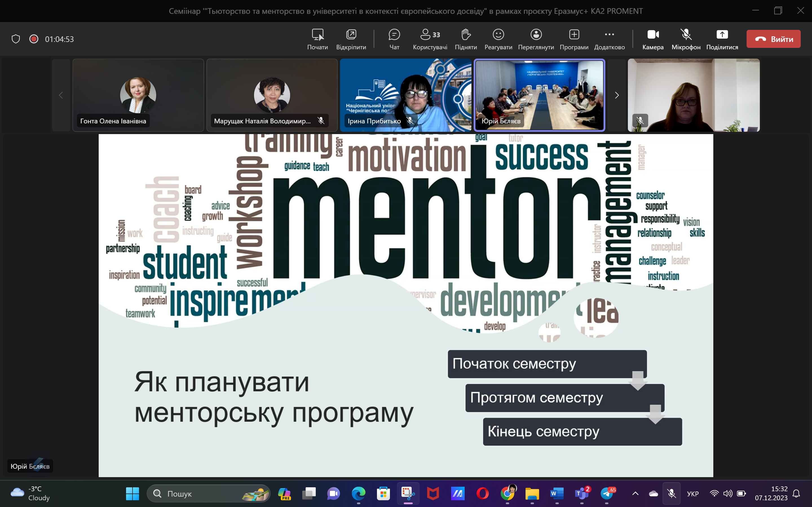Raise hand with Підняти button

point(466,39)
